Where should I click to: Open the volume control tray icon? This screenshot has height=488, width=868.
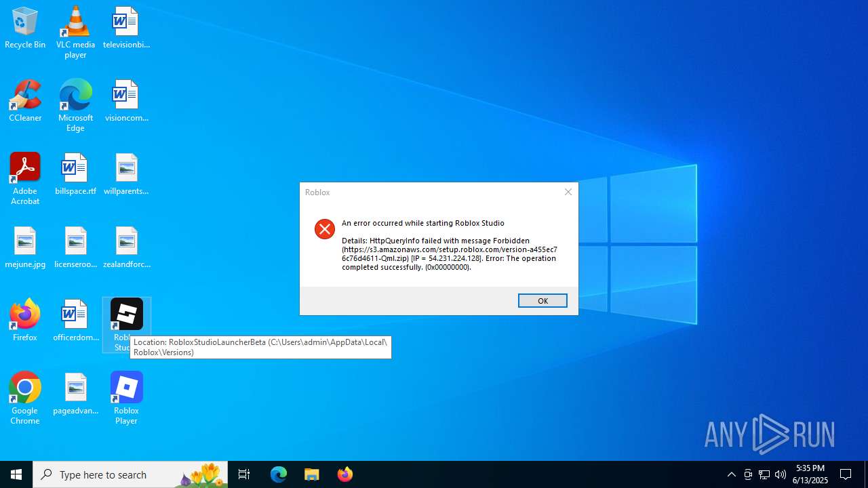(x=781, y=474)
